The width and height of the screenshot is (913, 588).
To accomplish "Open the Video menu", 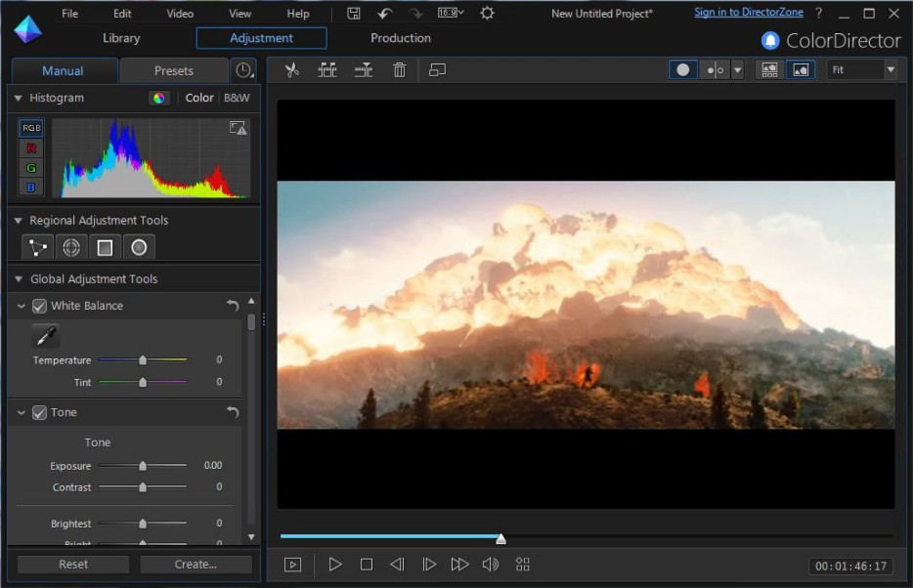I will coord(180,14).
